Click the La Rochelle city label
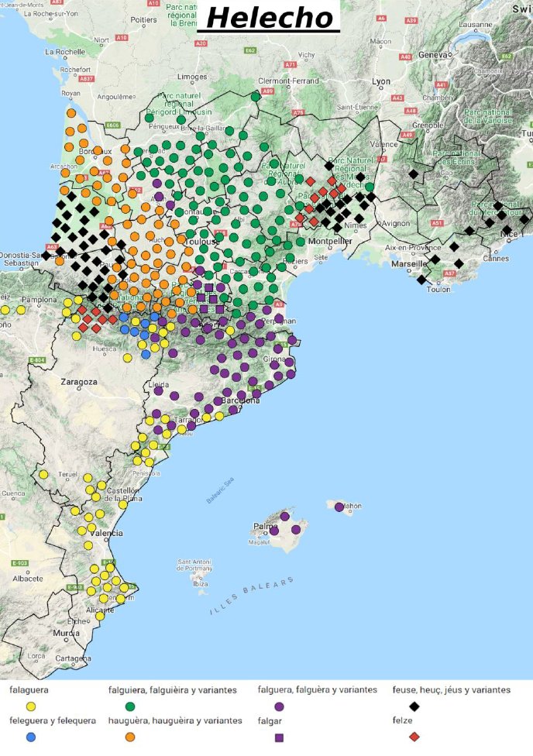The height and width of the screenshot is (756, 533). (x=65, y=52)
